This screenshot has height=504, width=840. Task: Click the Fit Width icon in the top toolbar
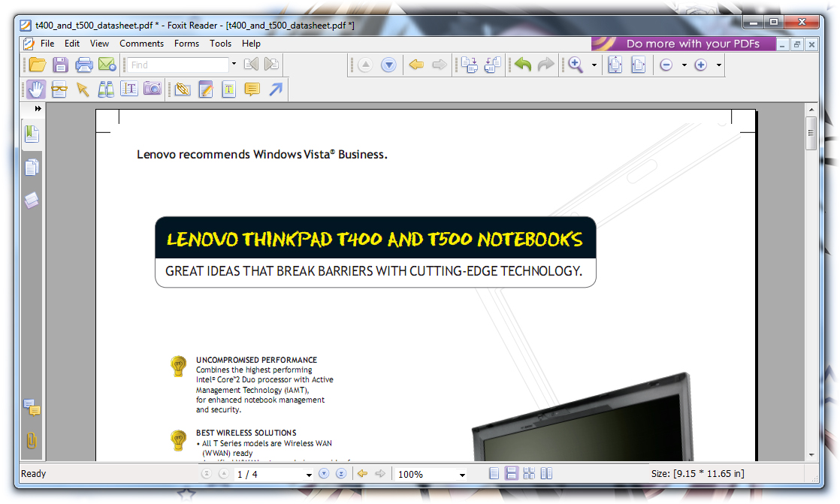pos(638,65)
